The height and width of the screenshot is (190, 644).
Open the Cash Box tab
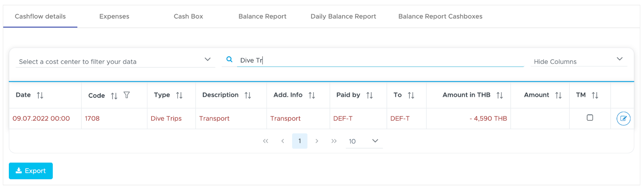188,17
